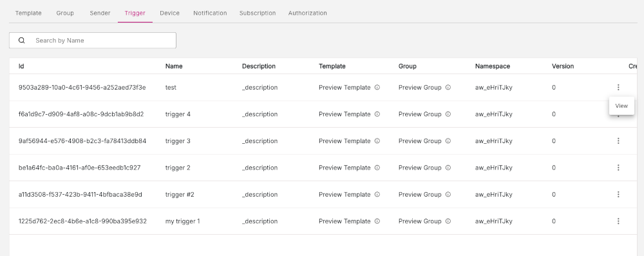
Task: Click version 0 in my trigger 1 row
Action: [x=554, y=221]
